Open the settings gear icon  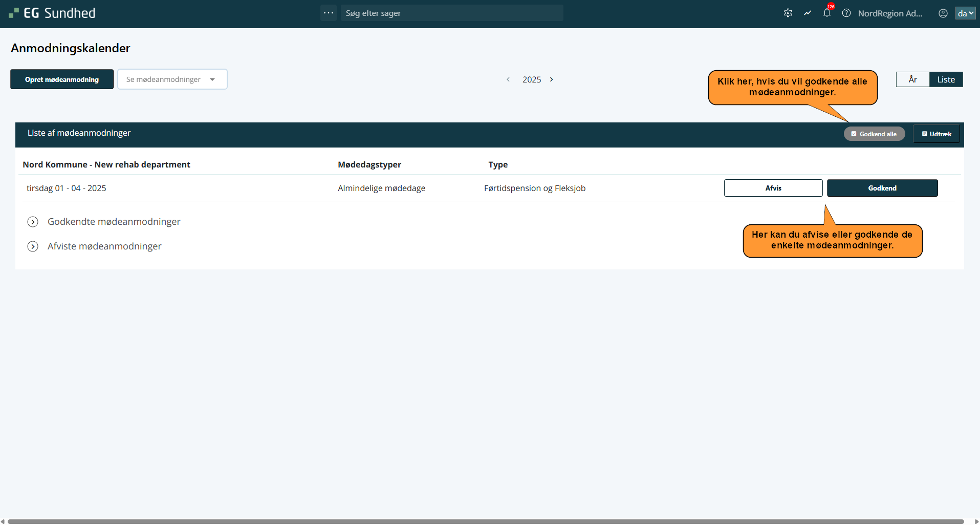[788, 13]
